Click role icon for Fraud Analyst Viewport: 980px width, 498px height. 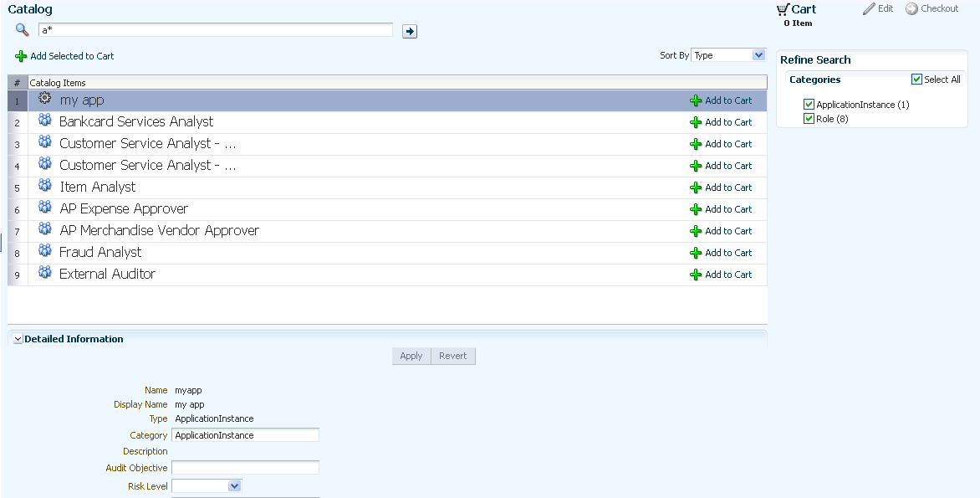(x=44, y=249)
